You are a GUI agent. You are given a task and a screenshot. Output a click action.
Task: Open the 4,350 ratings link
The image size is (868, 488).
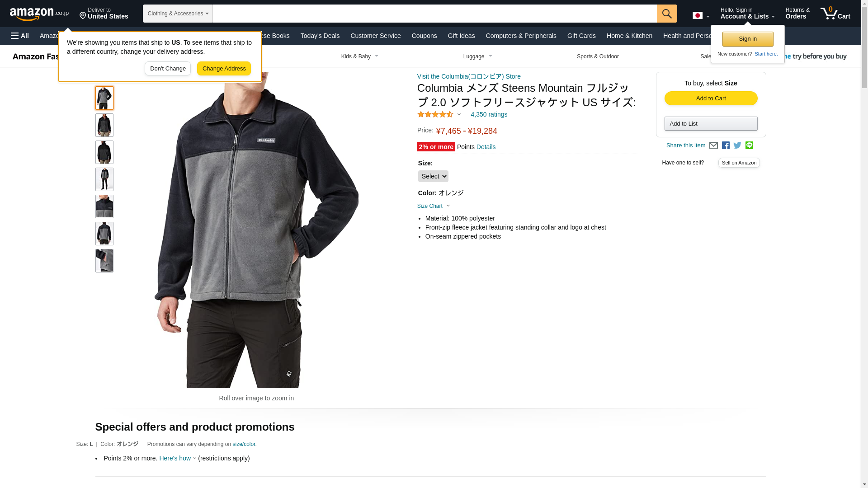point(489,114)
